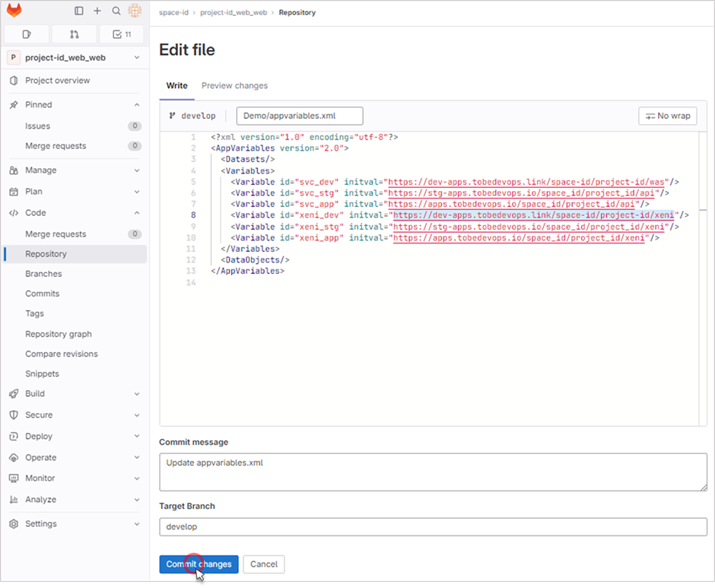Click the svc_stg URL on line 6
This screenshot has height=588, width=715.
(523, 193)
